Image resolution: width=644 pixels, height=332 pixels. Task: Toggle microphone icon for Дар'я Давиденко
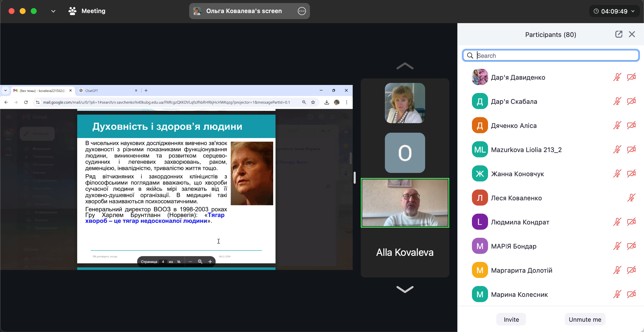[617, 77]
